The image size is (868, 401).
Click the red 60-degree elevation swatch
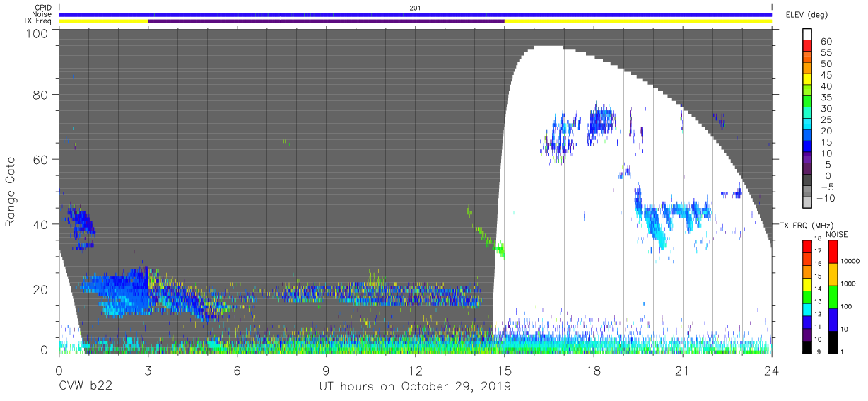click(x=809, y=46)
